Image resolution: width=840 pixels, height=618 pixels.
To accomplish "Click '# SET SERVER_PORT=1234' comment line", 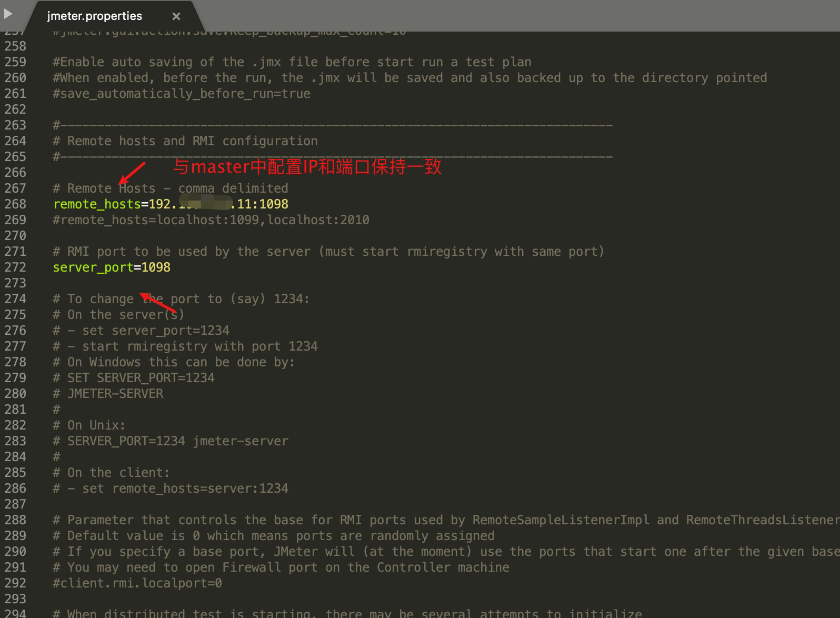I will coord(134,378).
